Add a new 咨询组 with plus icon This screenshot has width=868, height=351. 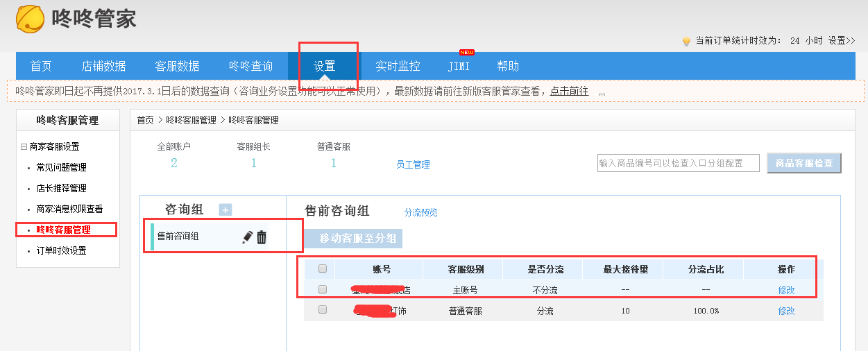coord(225,210)
